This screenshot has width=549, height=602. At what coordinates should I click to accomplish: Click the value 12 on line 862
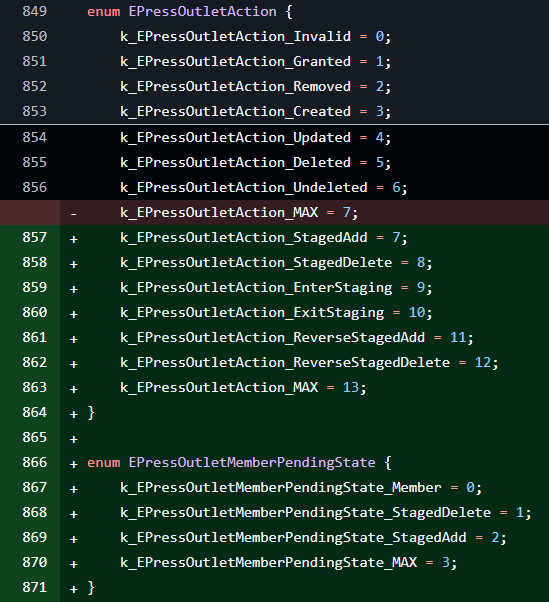pos(483,362)
